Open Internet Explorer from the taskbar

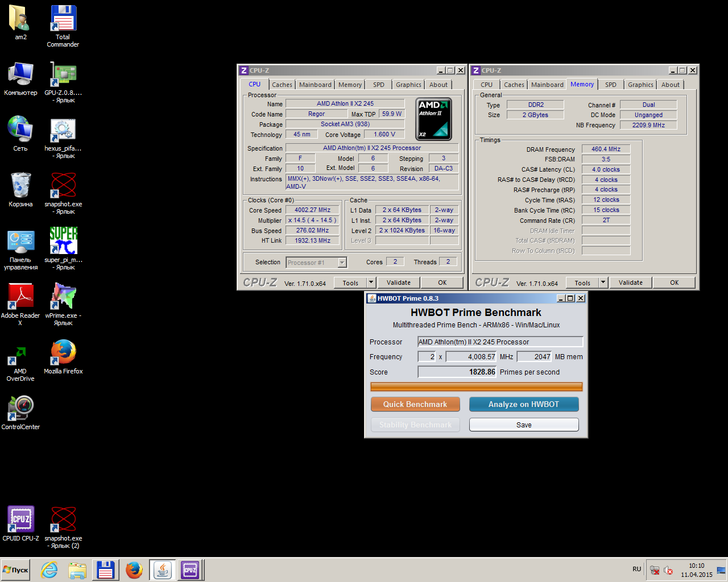(x=49, y=569)
